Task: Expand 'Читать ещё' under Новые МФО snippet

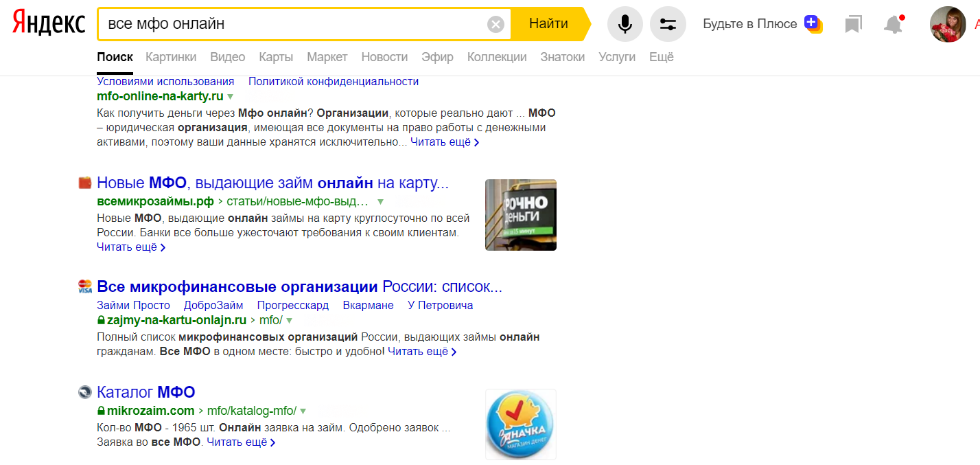Action: pyautogui.click(x=131, y=247)
